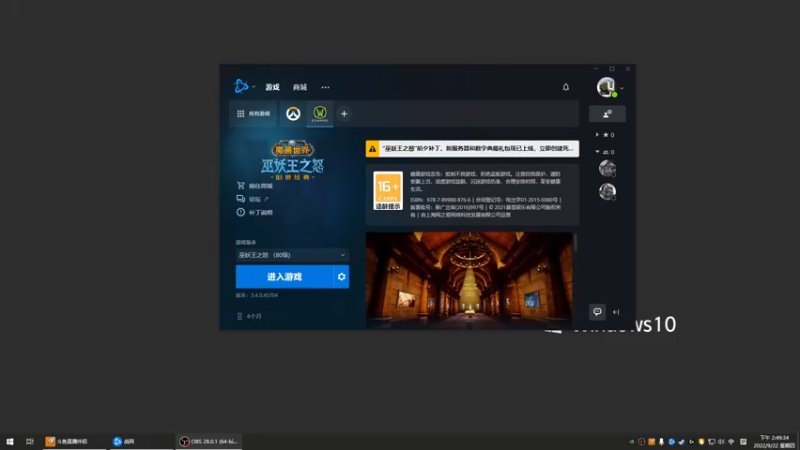Click the World of Warcraft Wrath logo

[x=292, y=160]
